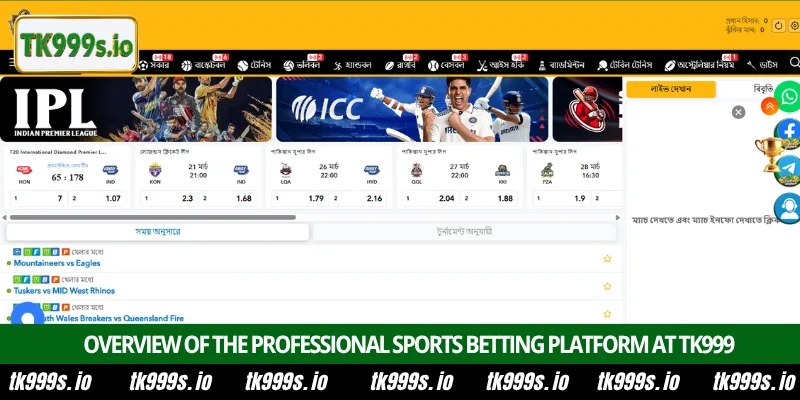
Task: Click the orange P badge in the Mountaineers vs Eagles row
Action: point(66,252)
